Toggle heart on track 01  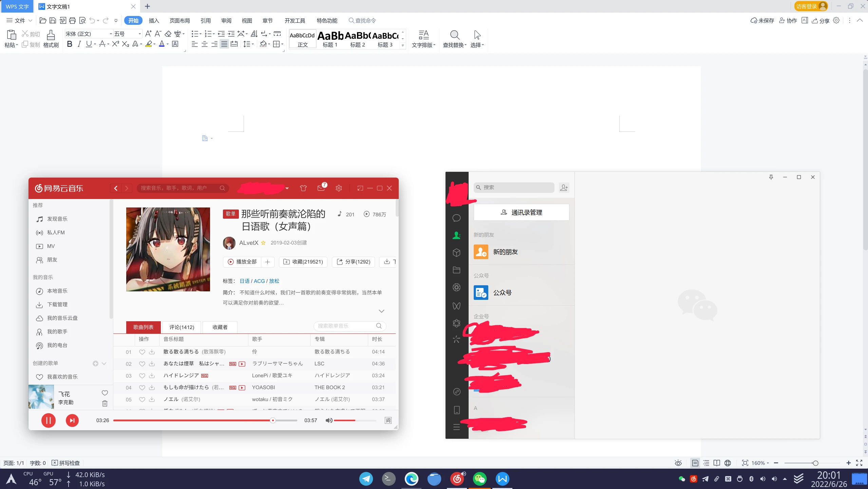(x=142, y=352)
